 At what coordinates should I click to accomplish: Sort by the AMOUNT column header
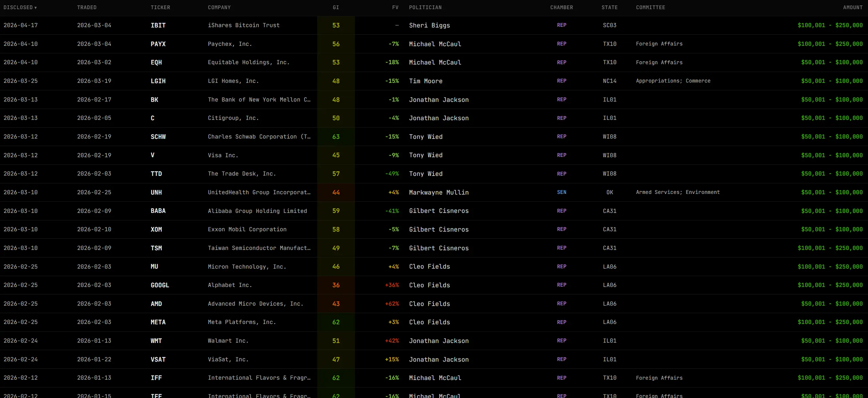tap(853, 7)
